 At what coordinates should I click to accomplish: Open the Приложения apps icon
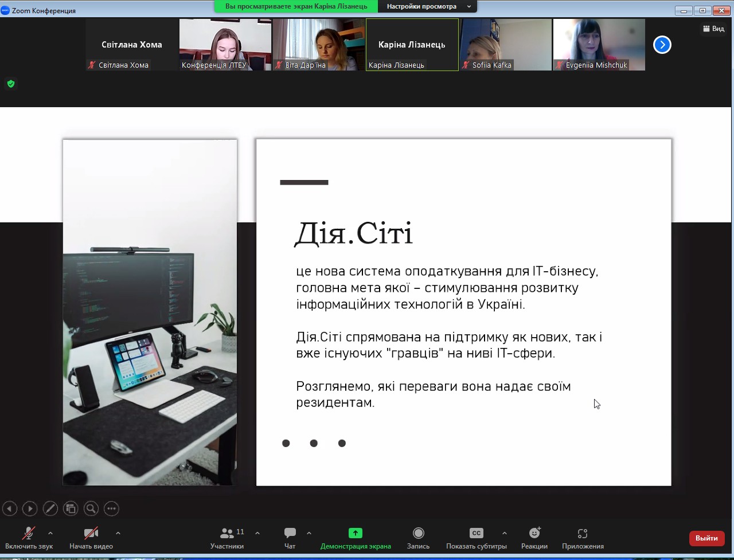pos(583,533)
